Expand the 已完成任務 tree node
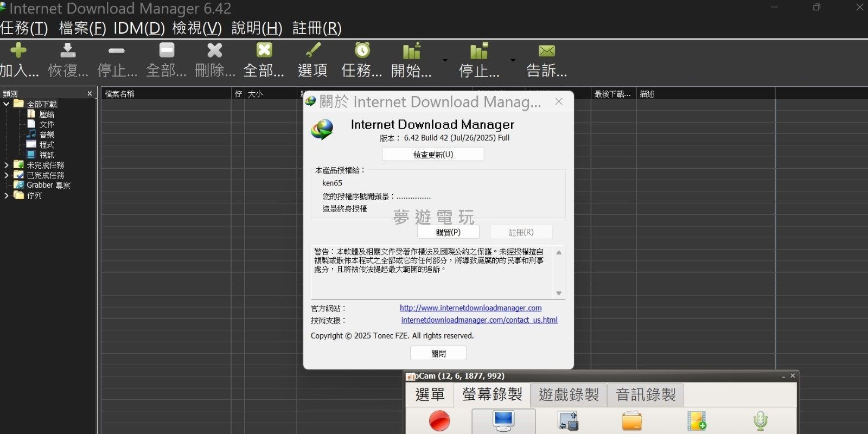The height and width of the screenshot is (434, 868). 7,175
